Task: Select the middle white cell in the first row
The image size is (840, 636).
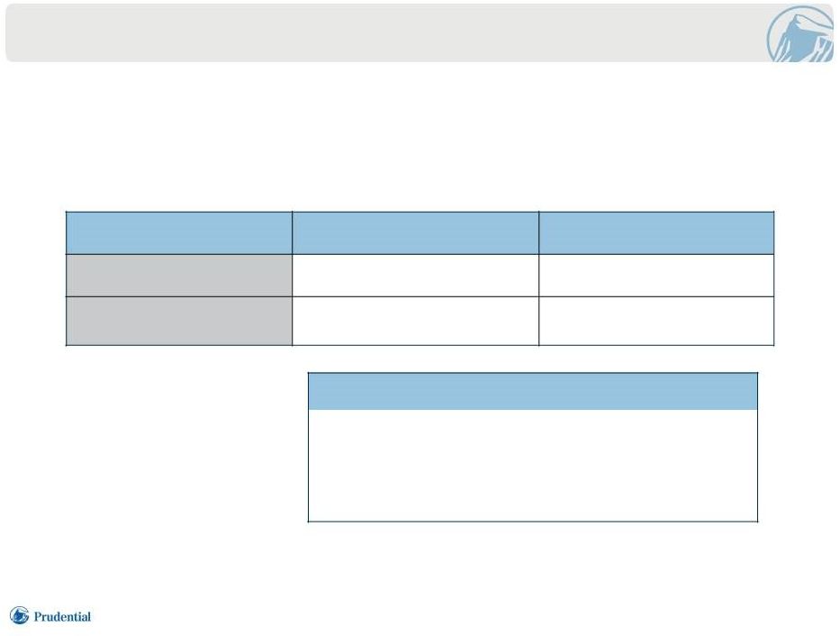Action: click(415, 276)
